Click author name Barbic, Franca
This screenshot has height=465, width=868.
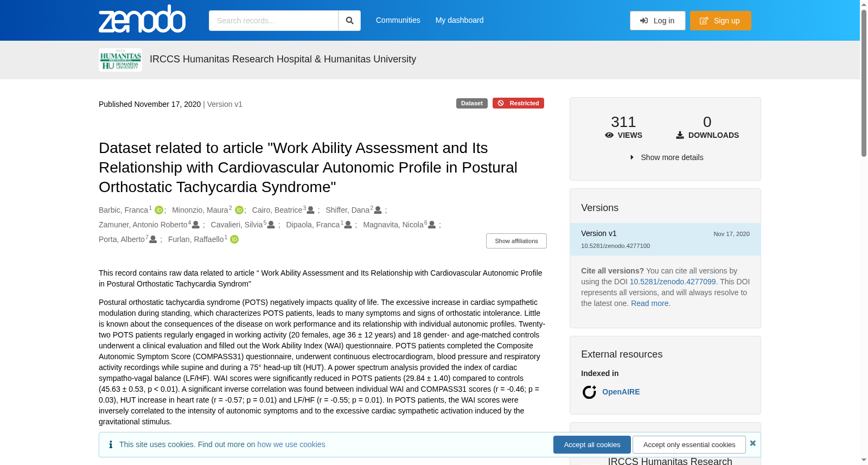coord(124,210)
